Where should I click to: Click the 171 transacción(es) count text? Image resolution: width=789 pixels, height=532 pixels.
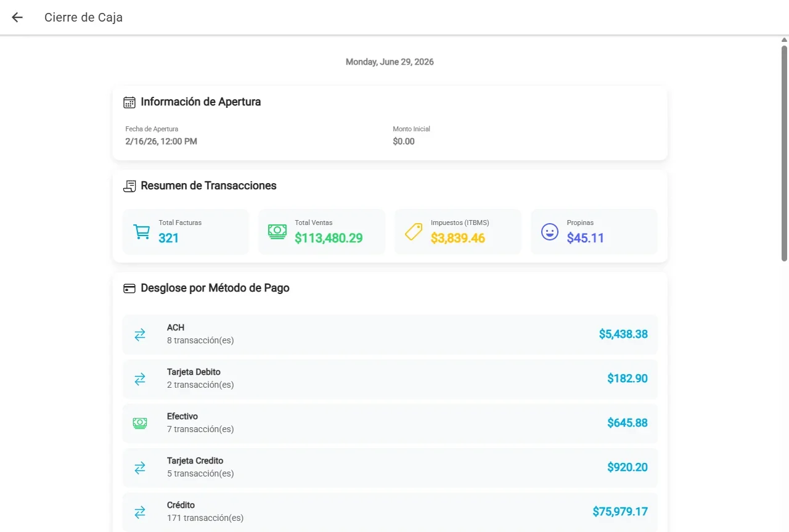pyautogui.click(x=205, y=518)
